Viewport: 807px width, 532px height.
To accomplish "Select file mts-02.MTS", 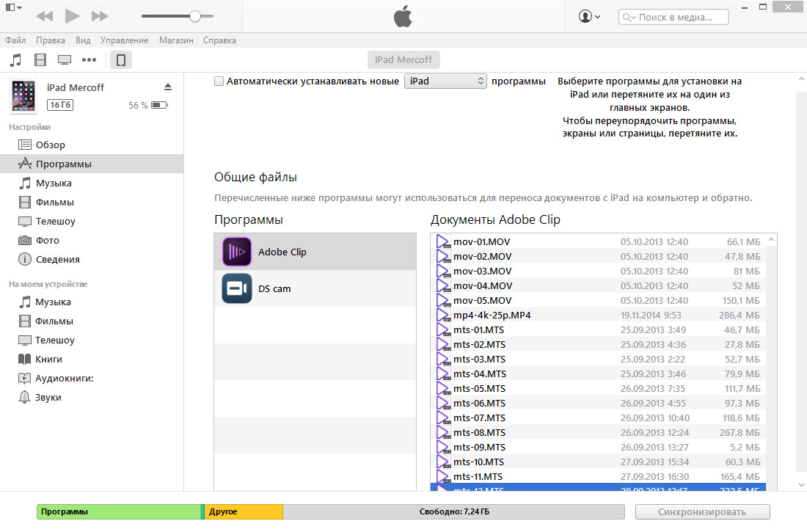I will tap(598, 345).
